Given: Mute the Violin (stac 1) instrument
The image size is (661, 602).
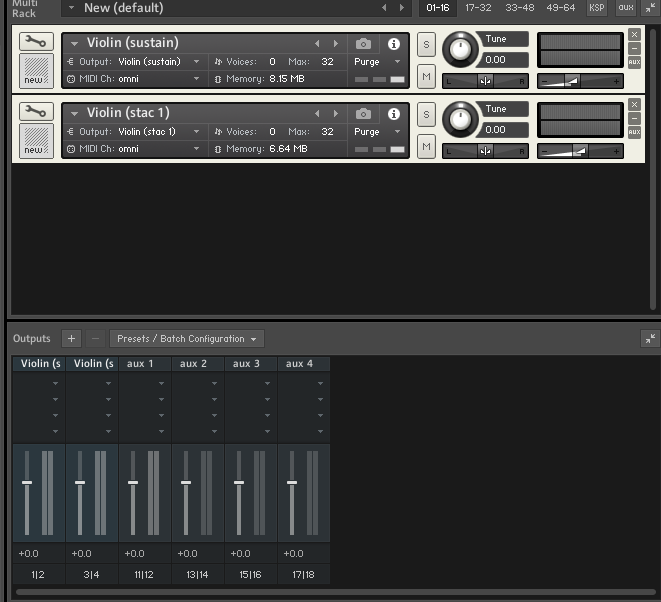Looking at the screenshot, I should point(426,146).
